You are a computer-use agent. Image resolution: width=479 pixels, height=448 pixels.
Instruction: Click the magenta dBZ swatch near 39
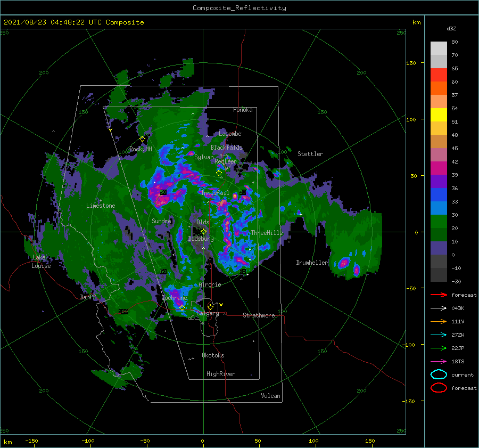point(439,168)
